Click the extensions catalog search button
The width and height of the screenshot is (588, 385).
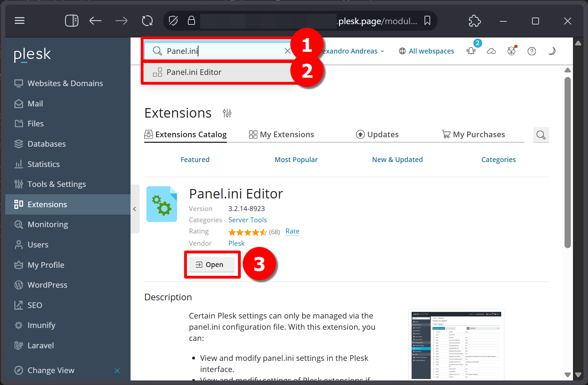point(541,135)
